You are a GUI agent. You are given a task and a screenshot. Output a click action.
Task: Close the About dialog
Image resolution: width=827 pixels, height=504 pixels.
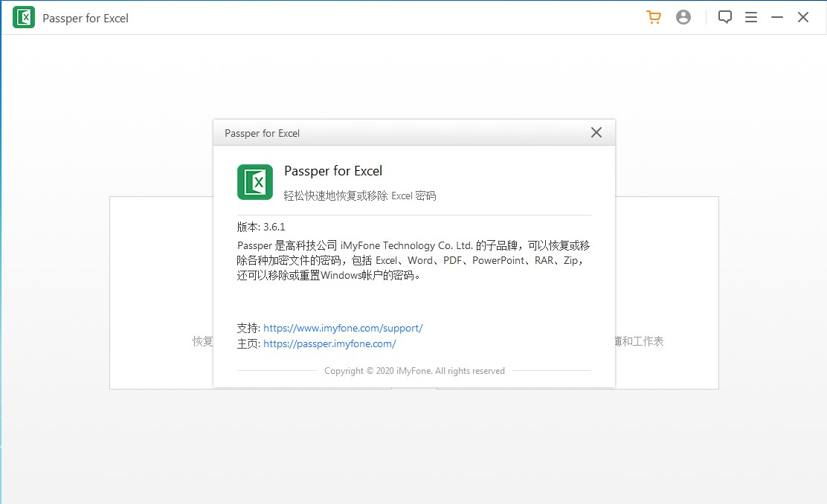596,132
